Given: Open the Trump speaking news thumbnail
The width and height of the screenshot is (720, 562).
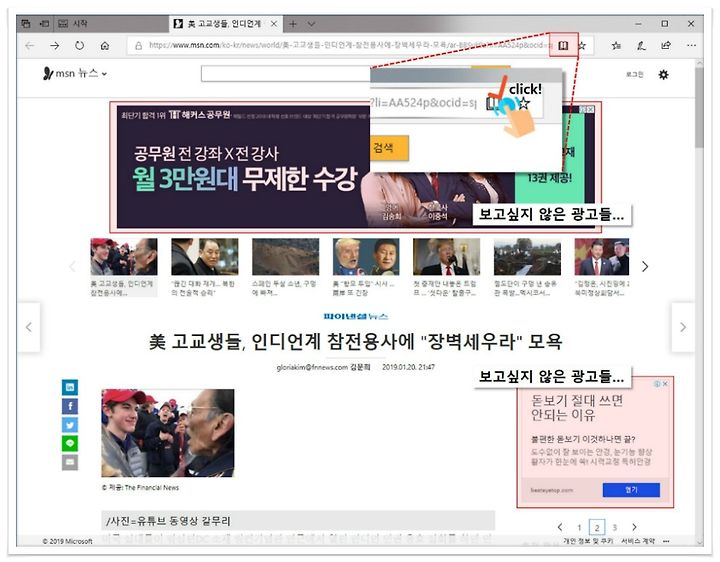Looking at the screenshot, I should click(446, 257).
